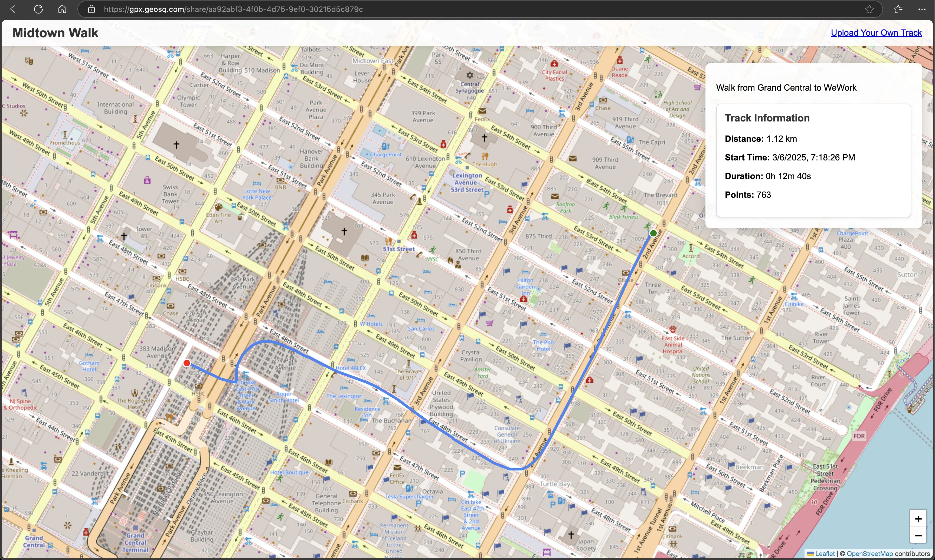Screen dimensions: 935x560
Task: Zoom in the map with plus button
Action: [918, 519]
